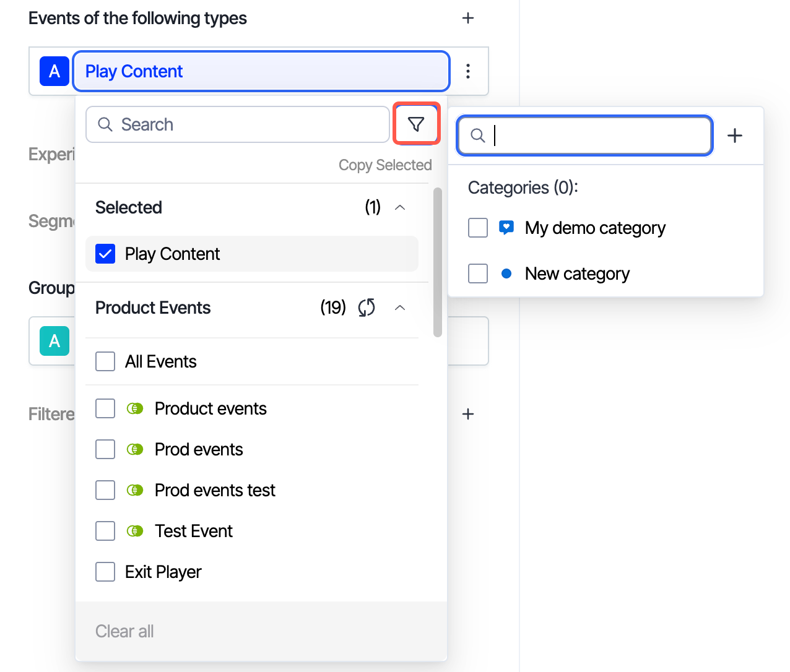Screen dimensions: 790x672
Task: Add new category with plus icon
Action: 734,136
